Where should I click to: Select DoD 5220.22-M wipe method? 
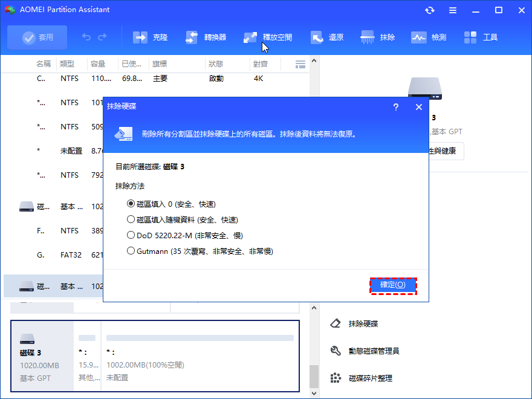tap(185, 235)
